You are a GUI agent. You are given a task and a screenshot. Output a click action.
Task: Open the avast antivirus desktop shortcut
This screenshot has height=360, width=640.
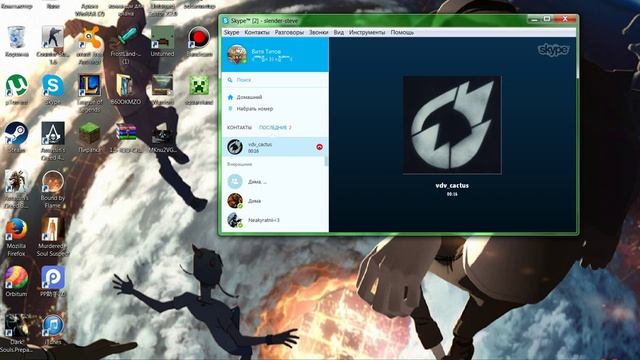click(89, 38)
